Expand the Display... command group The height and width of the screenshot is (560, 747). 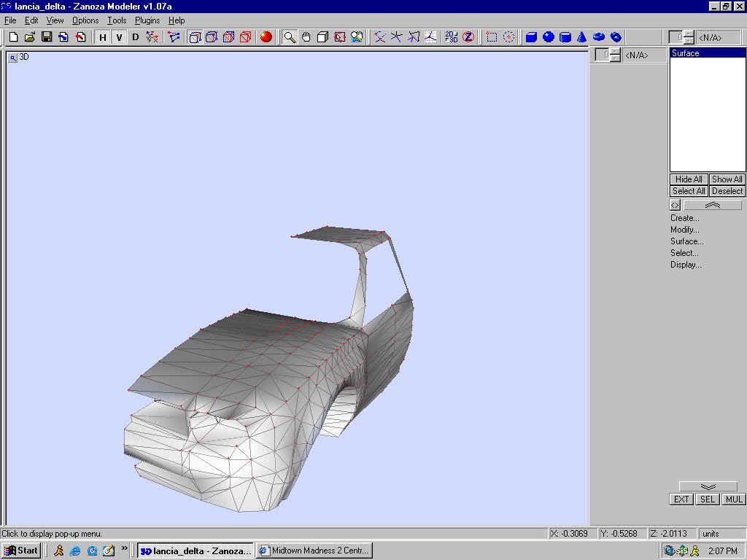(686, 265)
